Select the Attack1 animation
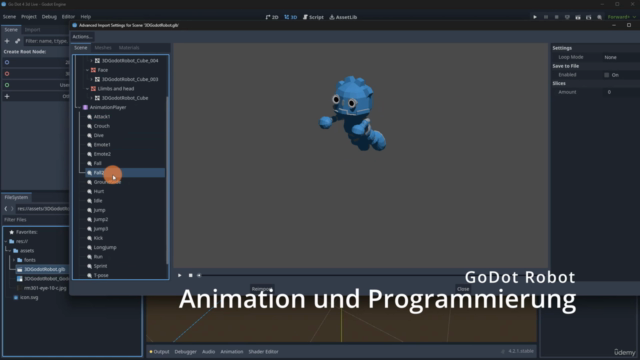Screen dimensions: 640x360 coord(102,117)
